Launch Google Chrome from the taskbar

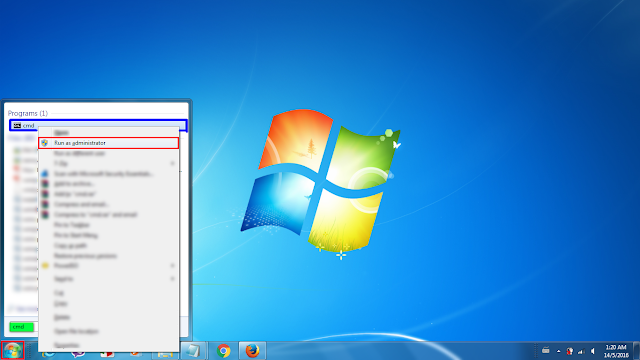[x=223, y=351]
